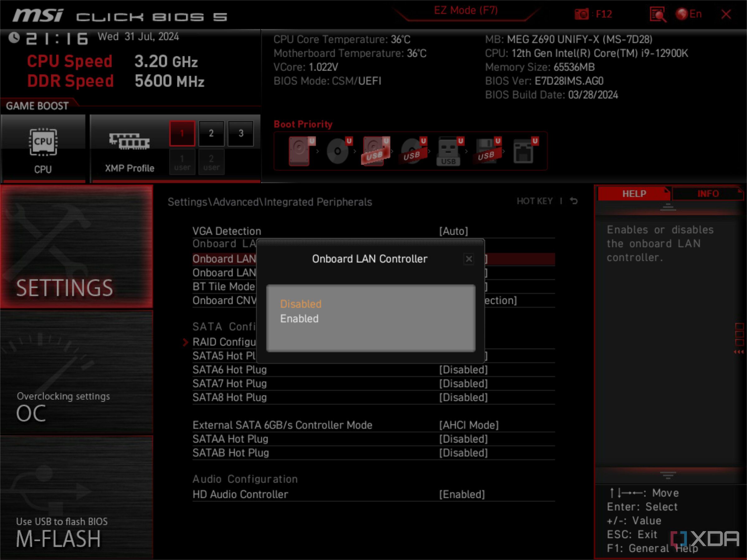Close the Onboard LAN Controller dialog
The image size is (747, 560).
click(469, 259)
